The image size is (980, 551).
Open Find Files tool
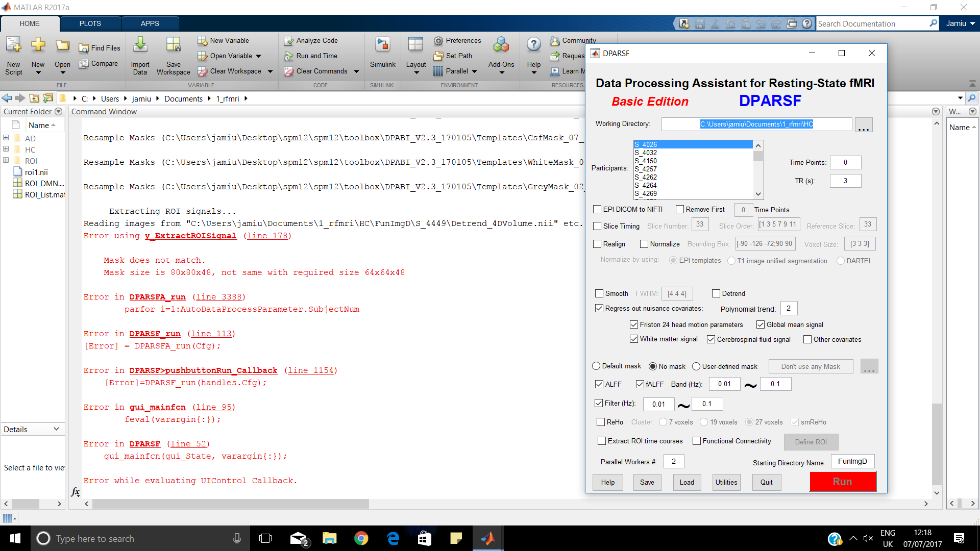(100, 48)
